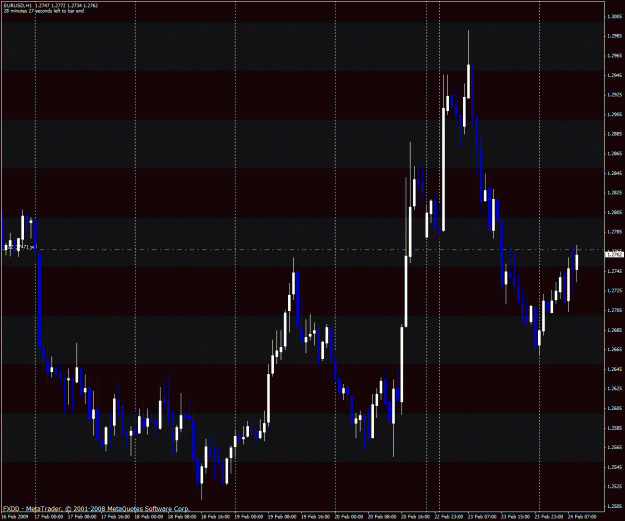
Task: Click the 1.3005 price axis label
Action: tap(614, 16)
